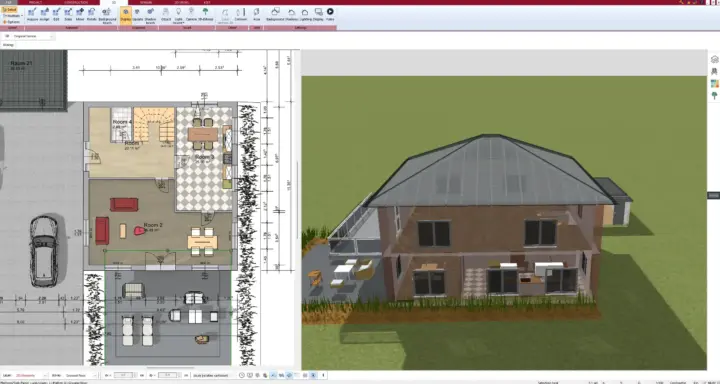This screenshot has width=720, height=384.
Task: Open the Edit material tool
Action: pos(56,15)
